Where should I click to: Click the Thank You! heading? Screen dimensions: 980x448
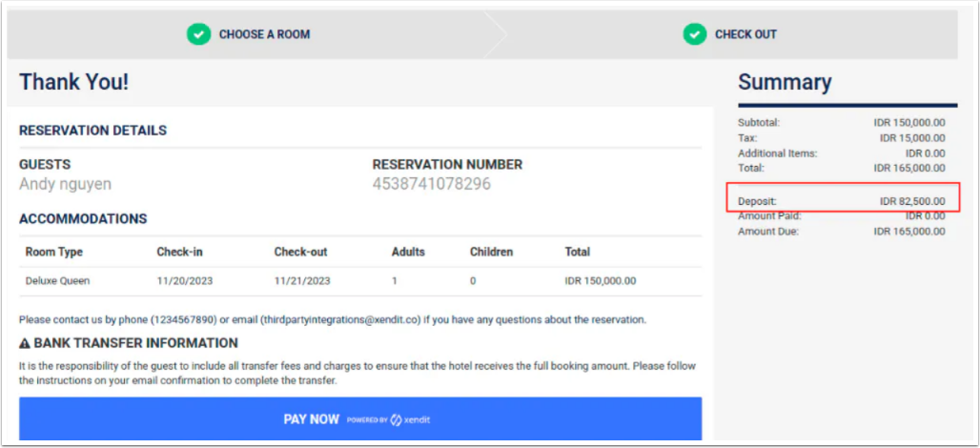click(x=73, y=82)
